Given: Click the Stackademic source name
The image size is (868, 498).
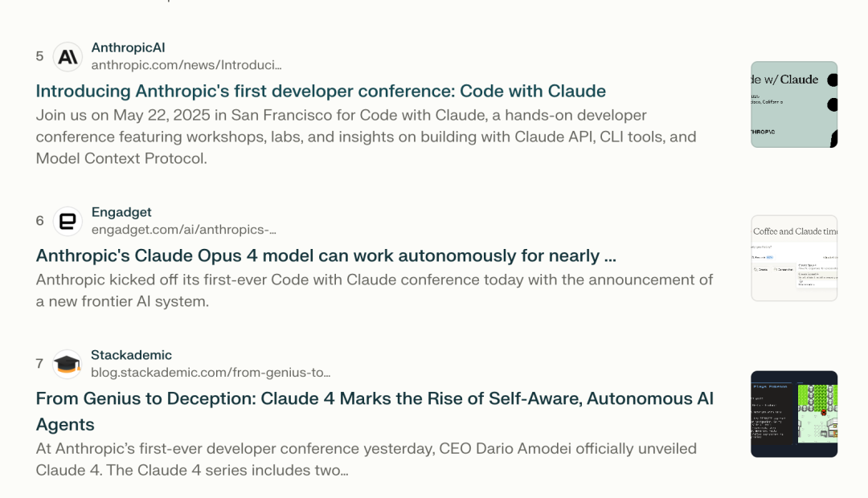Looking at the screenshot, I should coord(131,355).
